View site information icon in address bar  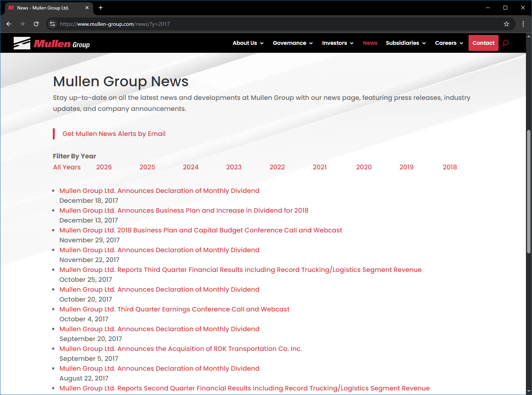point(52,24)
